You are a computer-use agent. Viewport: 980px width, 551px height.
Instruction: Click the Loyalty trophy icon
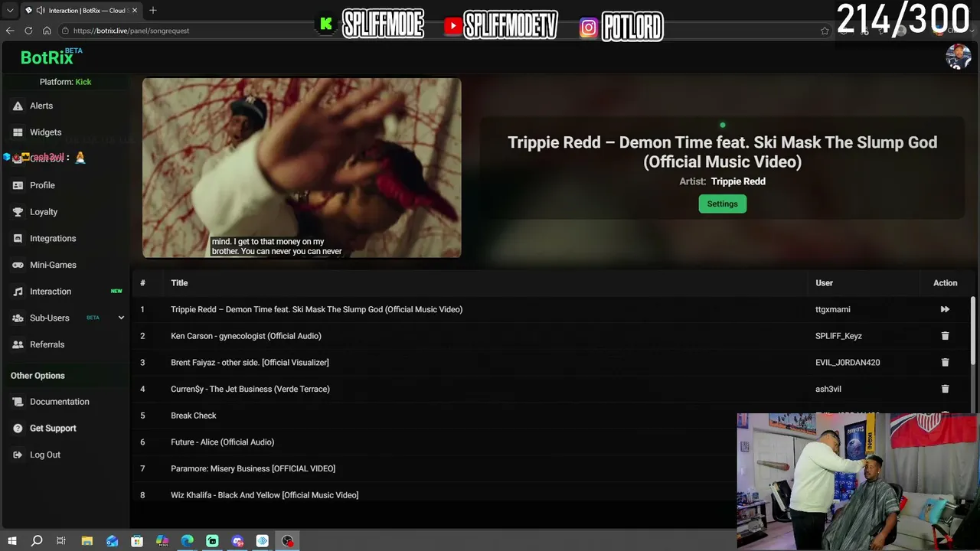[x=18, y=212]
